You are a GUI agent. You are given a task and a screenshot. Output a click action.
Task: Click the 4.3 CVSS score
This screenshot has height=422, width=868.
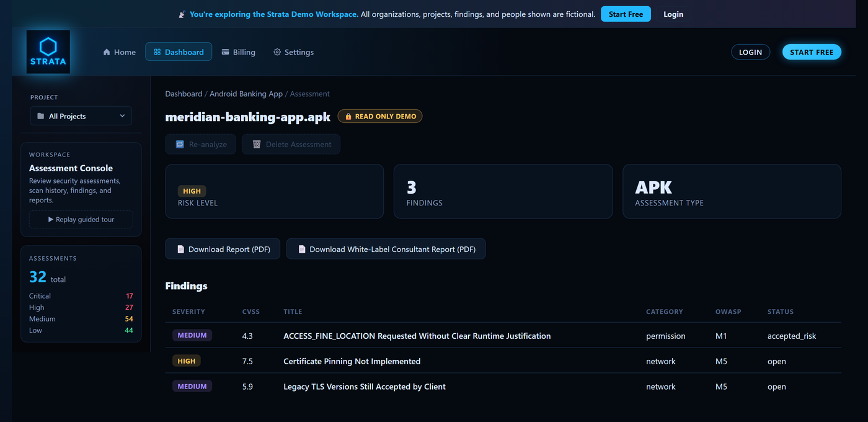[247, 336]
